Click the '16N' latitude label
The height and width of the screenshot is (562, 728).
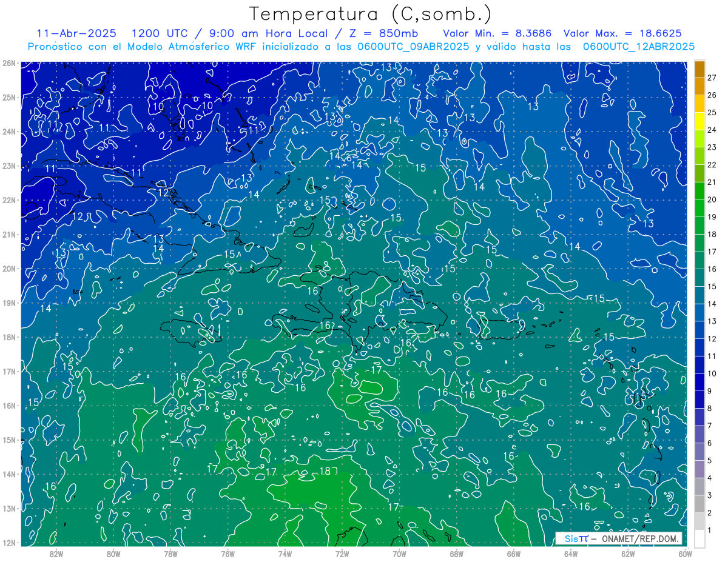click(8, 406)
